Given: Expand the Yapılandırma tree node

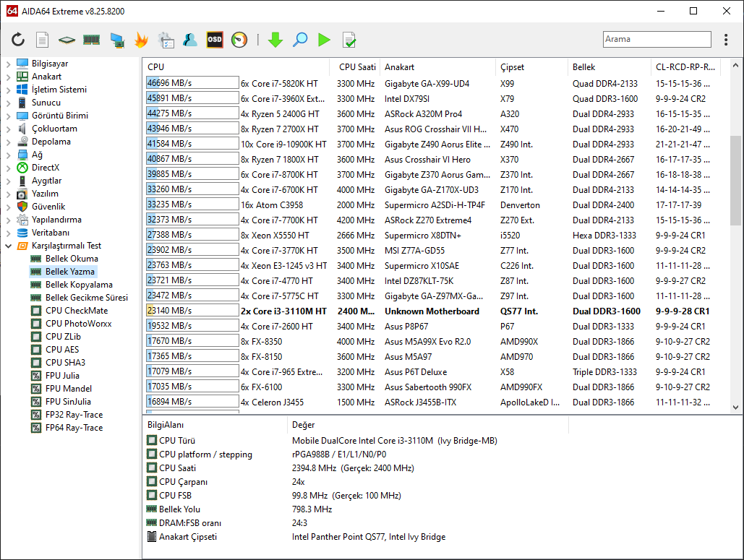Looking at the screenshot, I should (x=8, y=220).
